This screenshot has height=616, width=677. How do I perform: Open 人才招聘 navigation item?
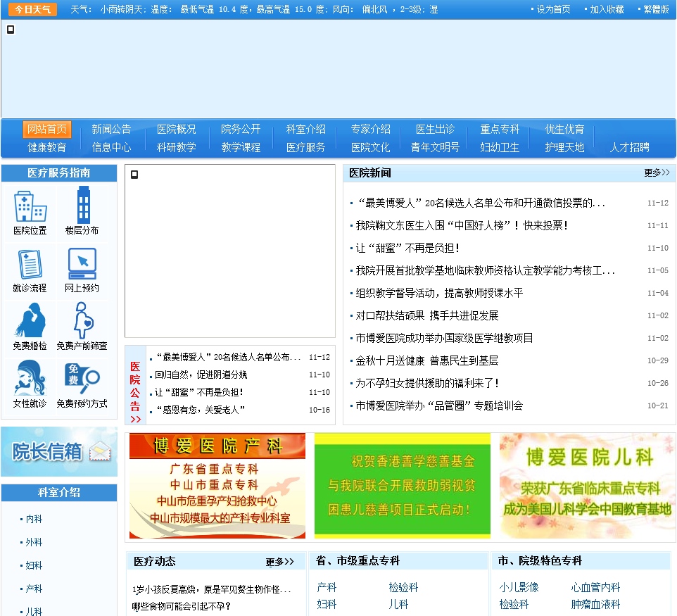tap(630, 147)
